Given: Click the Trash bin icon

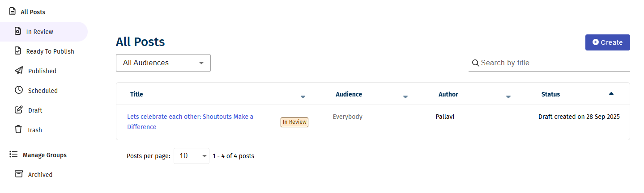Looking at the screenshot, I should (x=18, y=130).
